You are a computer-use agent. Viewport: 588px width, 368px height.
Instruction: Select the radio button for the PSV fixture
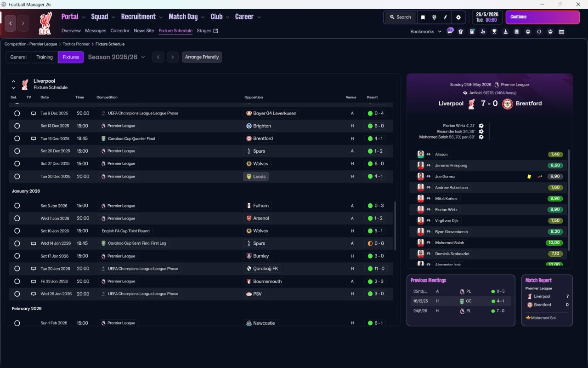(x=17, y=294)
